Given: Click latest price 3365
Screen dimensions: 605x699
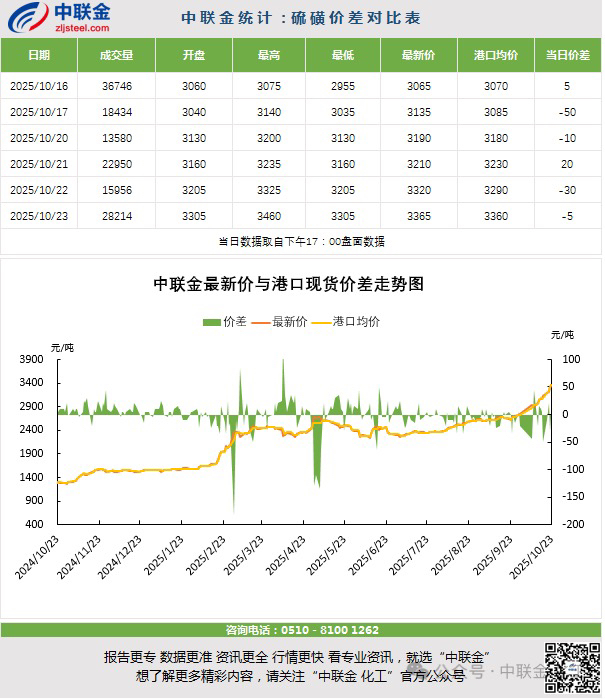Looking at the screenshot, I should coord(419,216).
